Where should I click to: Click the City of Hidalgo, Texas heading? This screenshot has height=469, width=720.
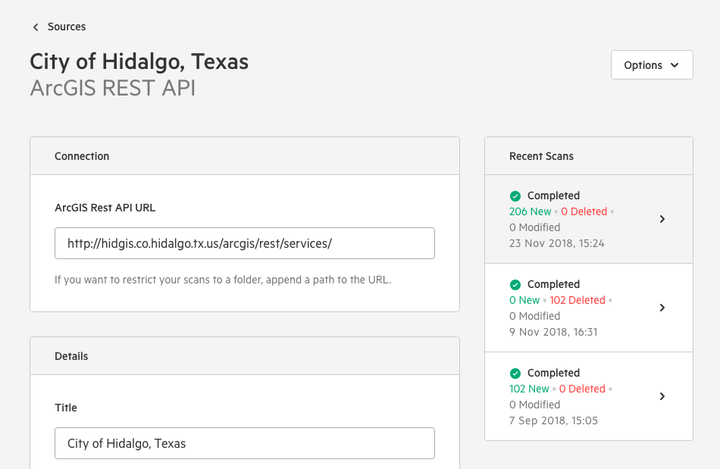[x=139, y=62]
